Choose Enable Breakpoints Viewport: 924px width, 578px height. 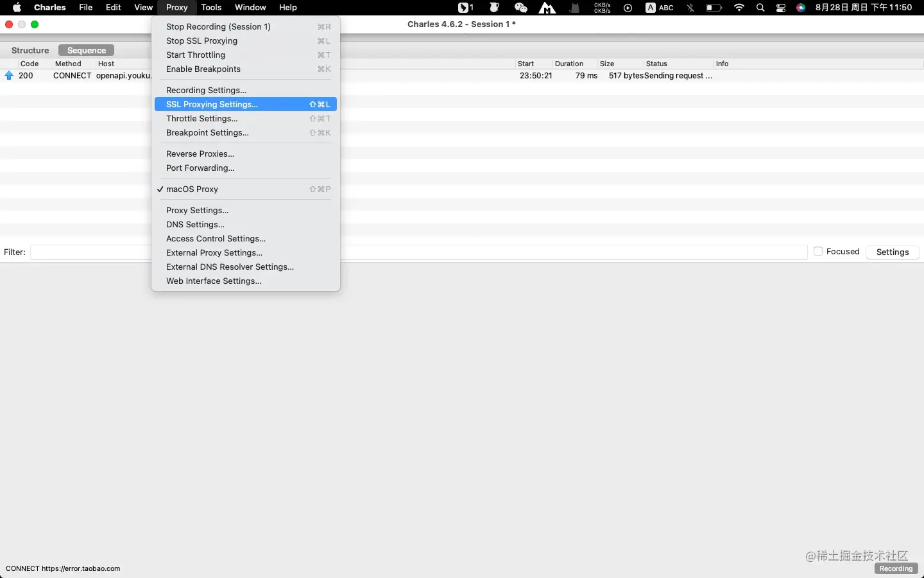pos(246,69)
